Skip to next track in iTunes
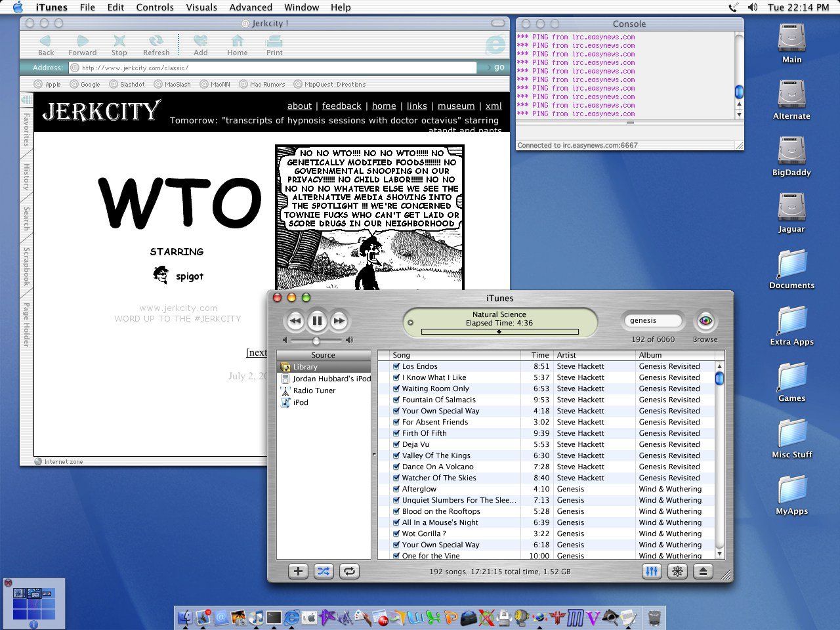Screen dimensions: 840x630 tap(339, 321)
